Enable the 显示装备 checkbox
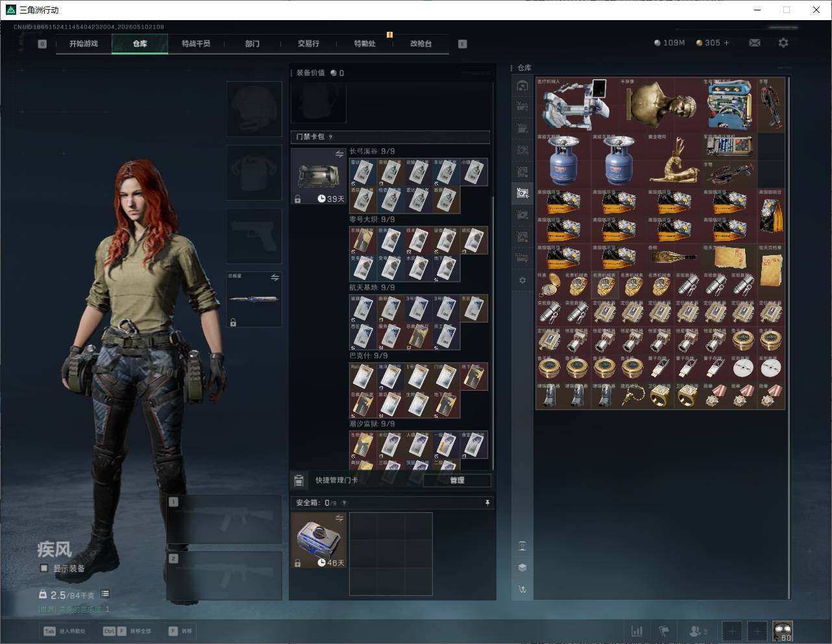Image resolution: width=832 pixels, height=644 pixels. click(x=44, y=568)
